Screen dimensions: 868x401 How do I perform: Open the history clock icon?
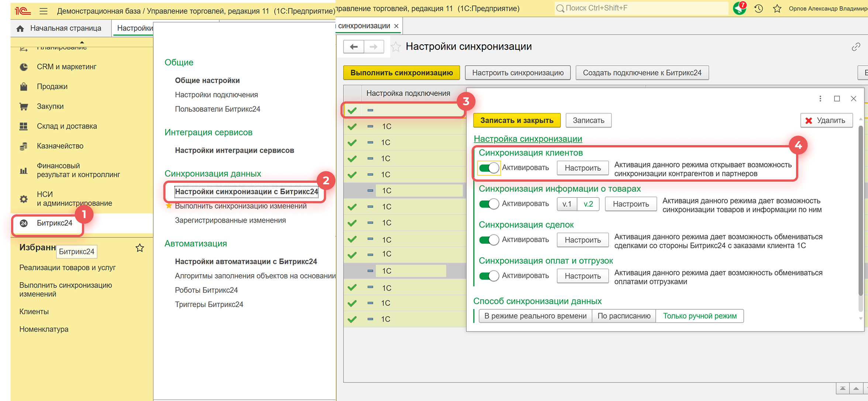tap(758, 8)
